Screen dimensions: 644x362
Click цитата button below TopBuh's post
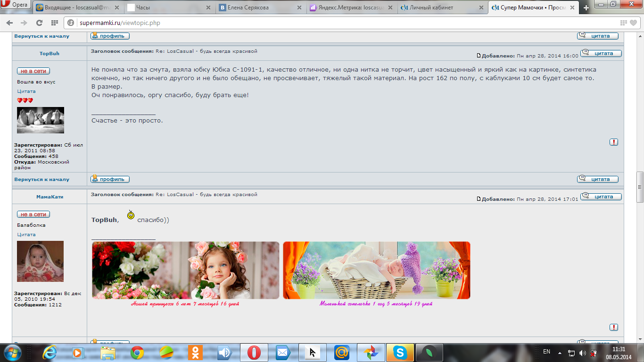[x=597, y=179]
